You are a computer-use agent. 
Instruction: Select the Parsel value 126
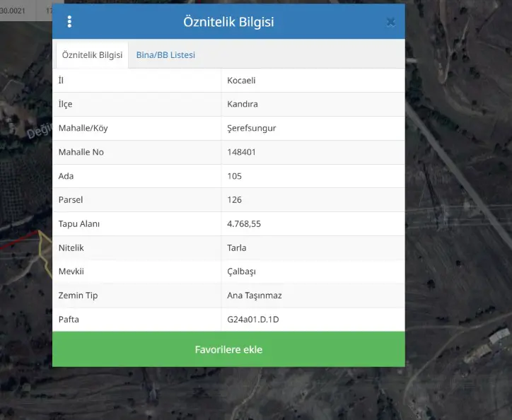[x=235, y=200]
